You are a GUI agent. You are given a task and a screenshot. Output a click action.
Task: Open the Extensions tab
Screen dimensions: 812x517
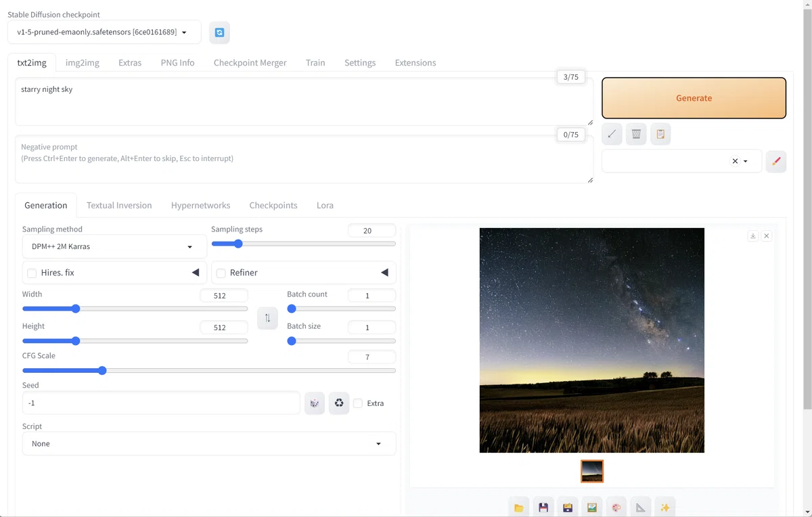point(415,62)
